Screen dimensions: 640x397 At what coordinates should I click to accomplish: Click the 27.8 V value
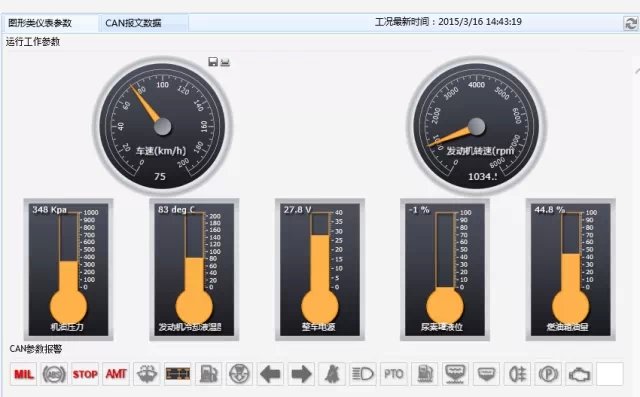click(297, 210)
